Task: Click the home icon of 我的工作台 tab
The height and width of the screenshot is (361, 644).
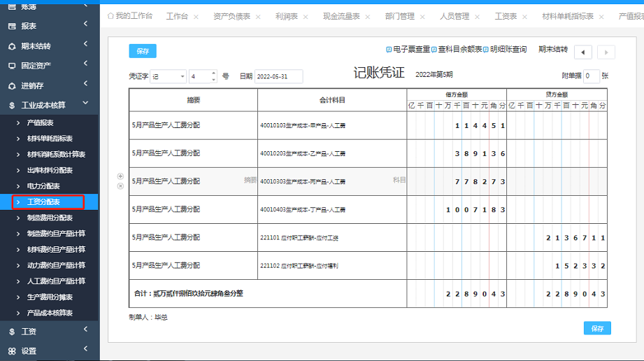Action: coord(110,16)
